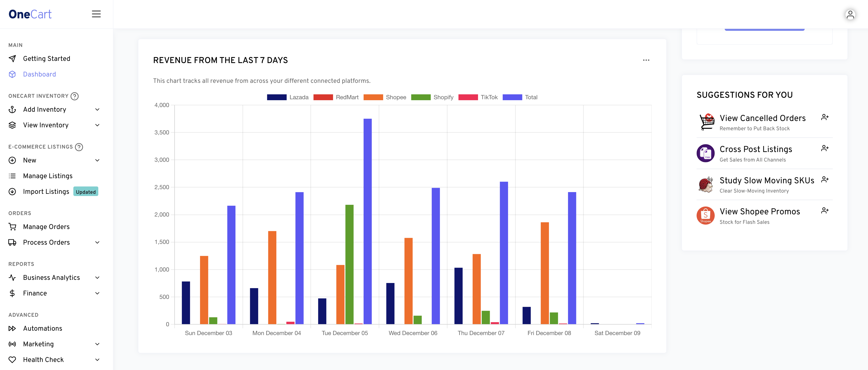Click the Sun December 03 Total bar
Viewport: 868px width, 370px height.
(x=232, y=265)
